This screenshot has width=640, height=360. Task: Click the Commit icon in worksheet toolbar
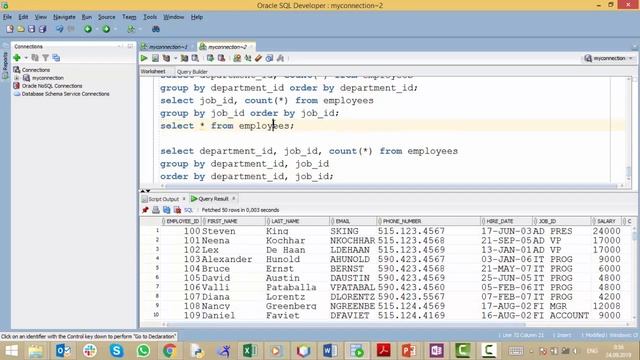[x=210, y=58]
